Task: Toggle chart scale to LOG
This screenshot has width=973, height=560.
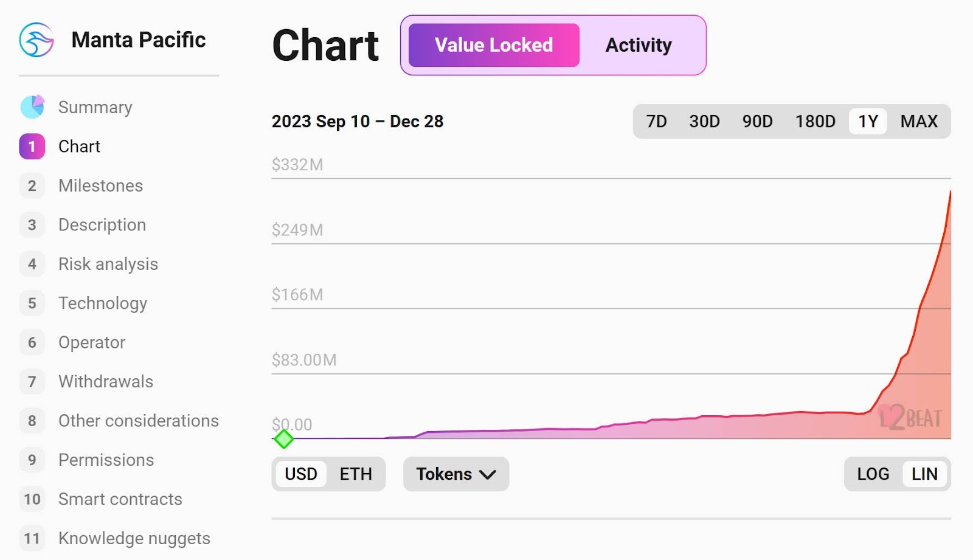Action: tap(873, 474)
